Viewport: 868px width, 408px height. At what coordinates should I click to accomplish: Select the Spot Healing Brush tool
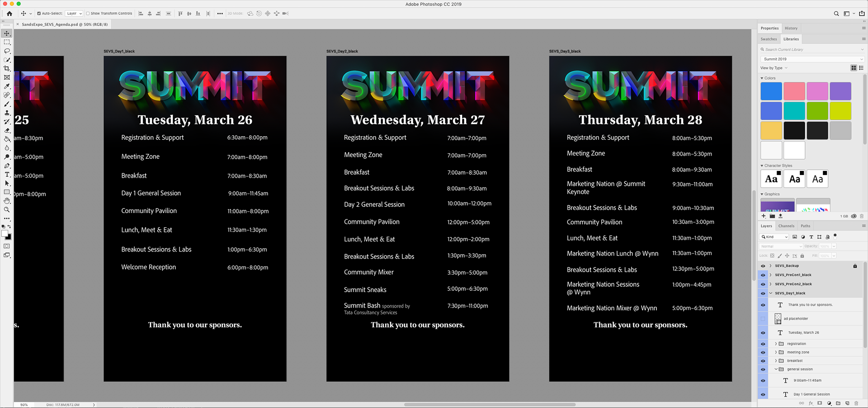pos(7,95)
